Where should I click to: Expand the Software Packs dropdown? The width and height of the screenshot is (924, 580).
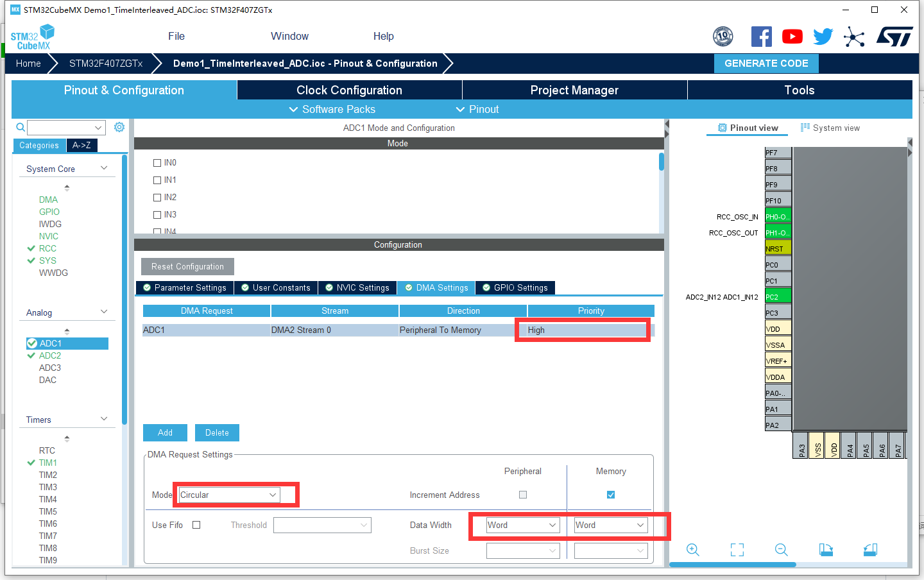coord(332,109)
